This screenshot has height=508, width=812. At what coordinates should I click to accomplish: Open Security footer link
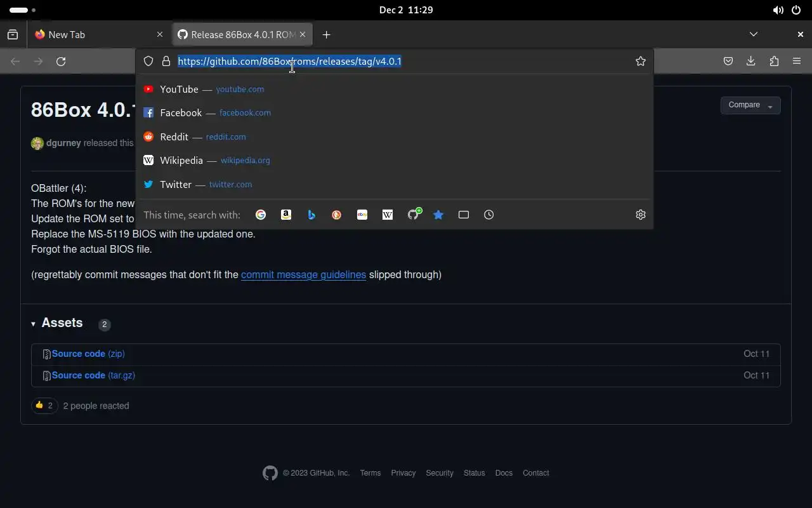[x=440, y=473]
